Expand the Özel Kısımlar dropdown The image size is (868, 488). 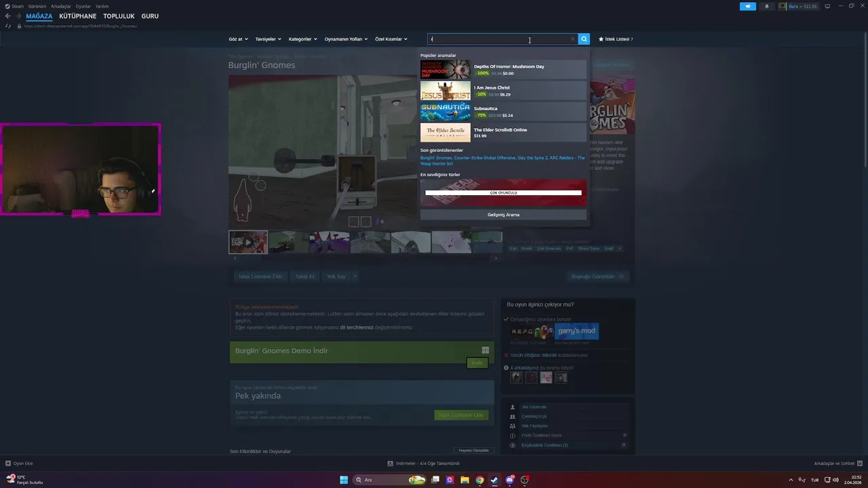click(x=391, y=39)
